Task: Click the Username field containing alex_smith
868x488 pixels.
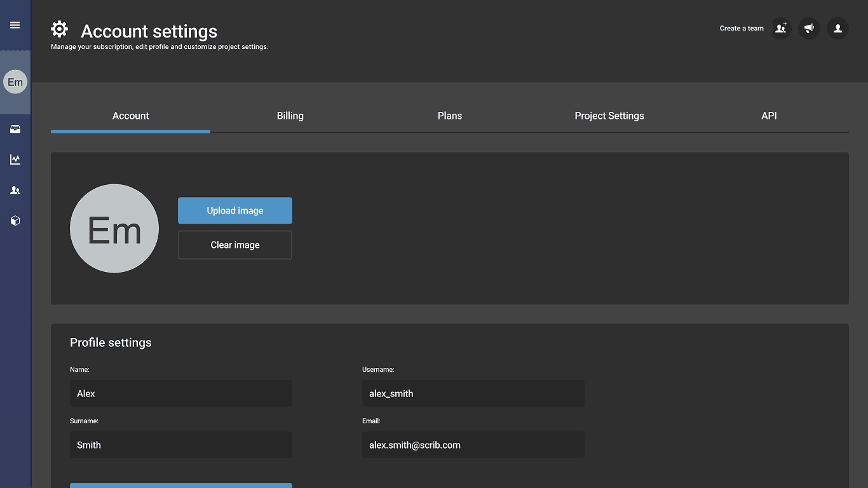Action: point(473,393)
